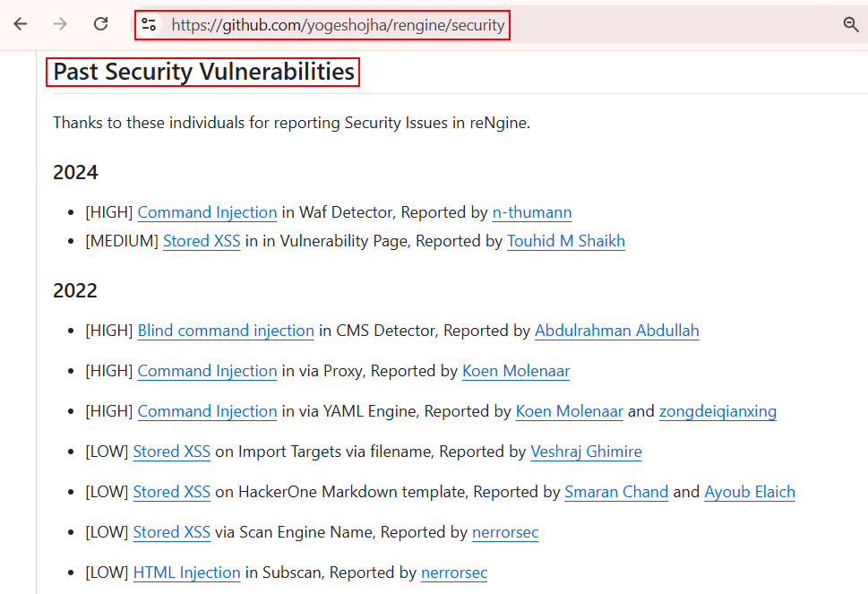
Task: Click the HTML Injection link for Subscan
Action: (186, 572)
